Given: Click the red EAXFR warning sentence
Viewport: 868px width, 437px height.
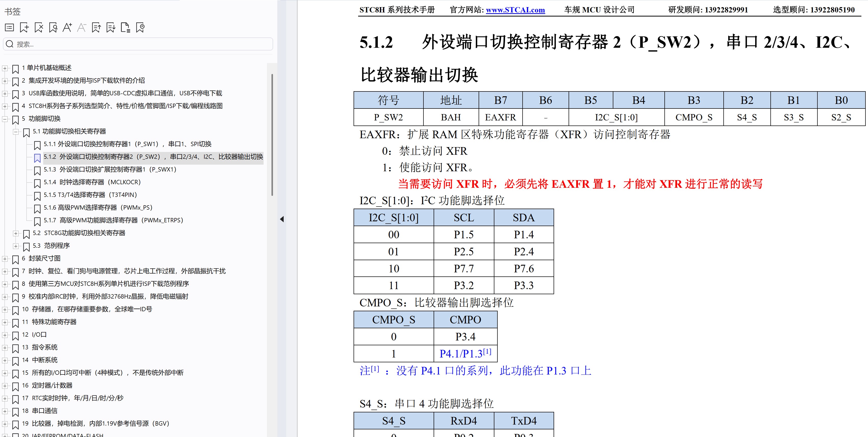Looking at the screenshot, I should click(x=580, y=184).
